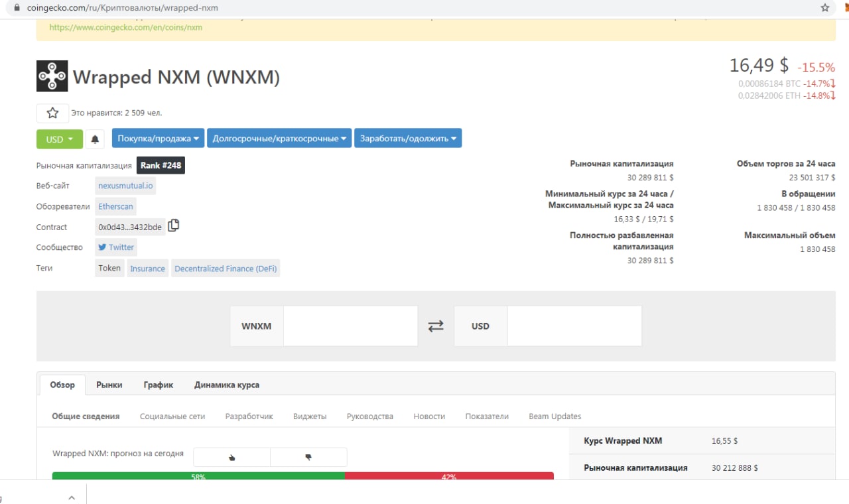Open nexusmutual.io website link
This screenshot has height=504, width=849.
coord(125,186)
